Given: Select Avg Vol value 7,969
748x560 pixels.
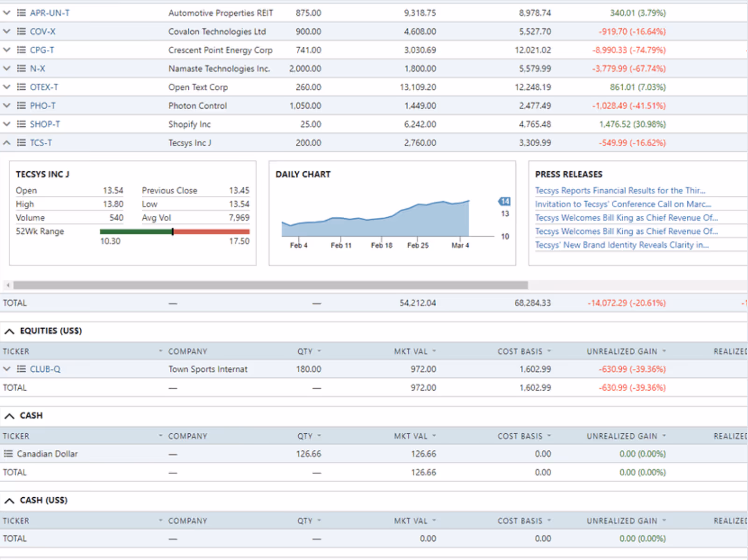Looking at the screenshot, I should click(x=239, y=218).
